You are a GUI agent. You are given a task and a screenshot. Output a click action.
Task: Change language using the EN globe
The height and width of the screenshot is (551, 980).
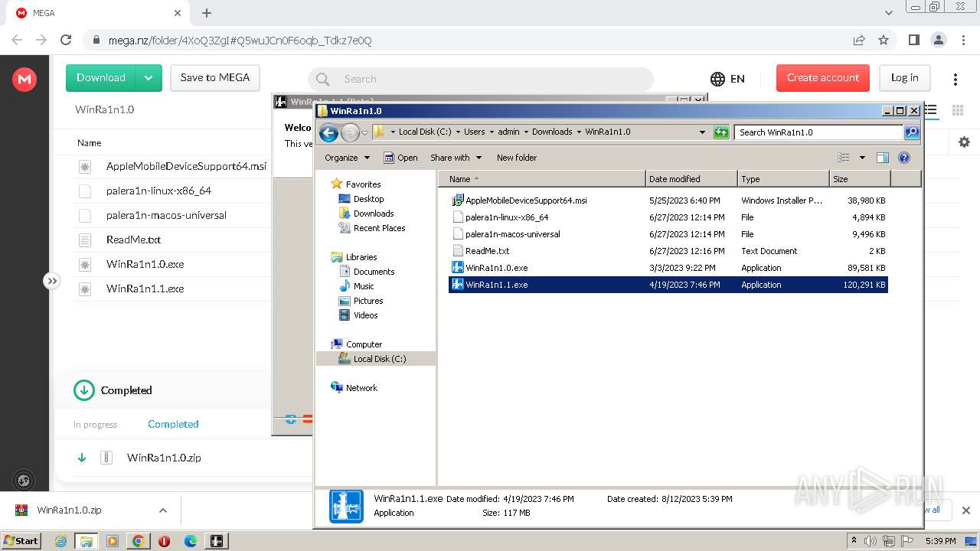[x=727, y=79]
